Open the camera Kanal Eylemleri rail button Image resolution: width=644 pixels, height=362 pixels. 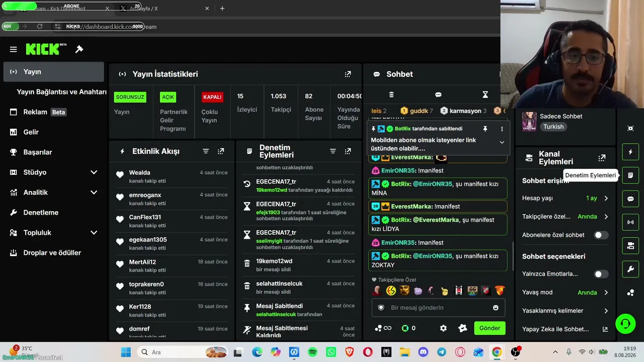pos(630,246)
